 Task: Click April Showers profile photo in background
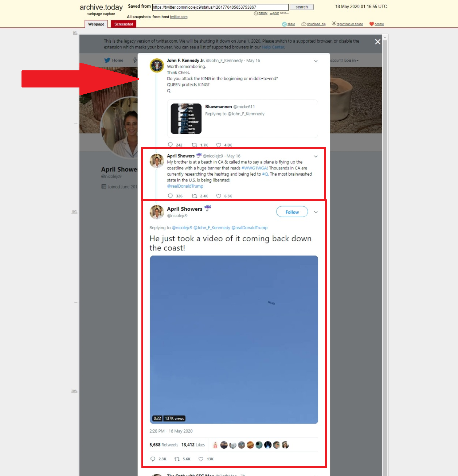click(x=120, y=128)
